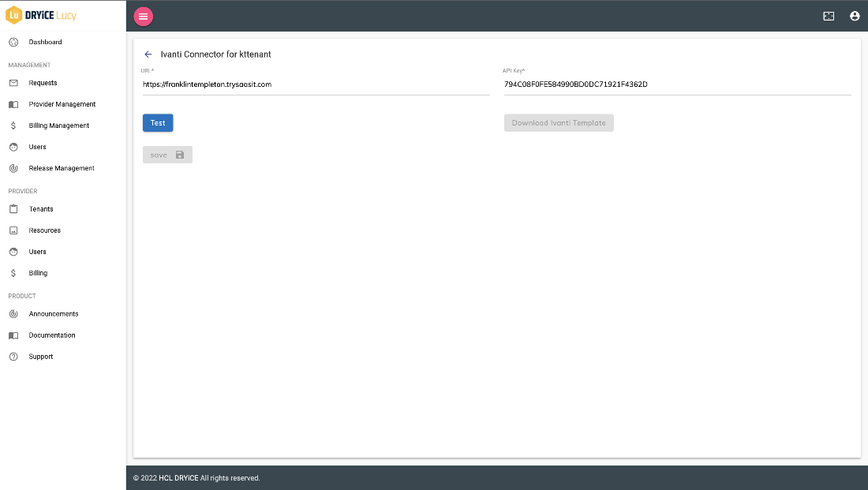Open the user account profile icon
This screenshot has width=868, height=490.
pos(855,16)
